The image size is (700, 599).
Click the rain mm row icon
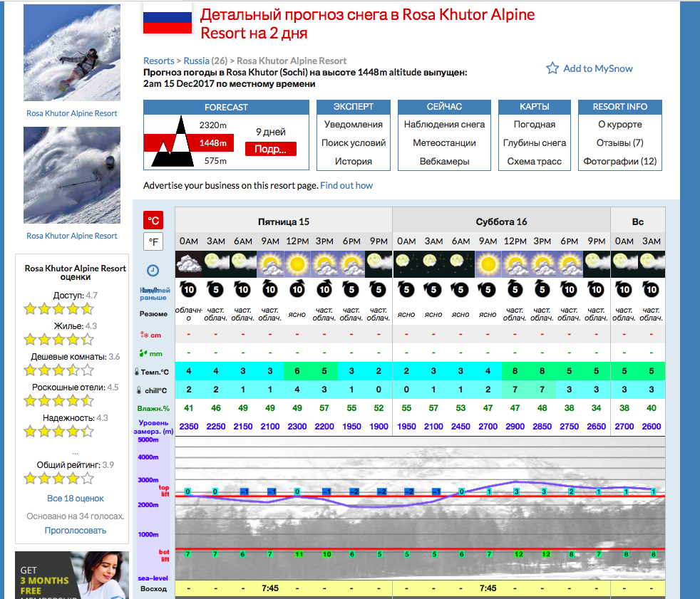pyautogui.click(x=143, y=353)
